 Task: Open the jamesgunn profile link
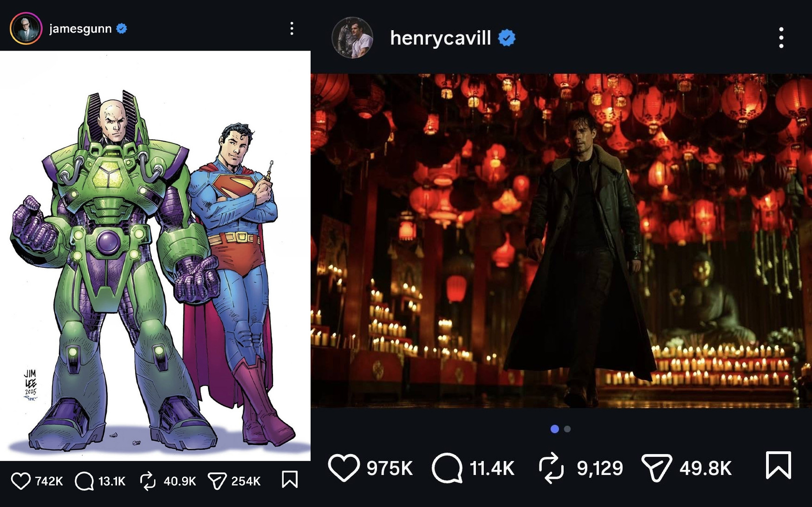coord(80,29)
